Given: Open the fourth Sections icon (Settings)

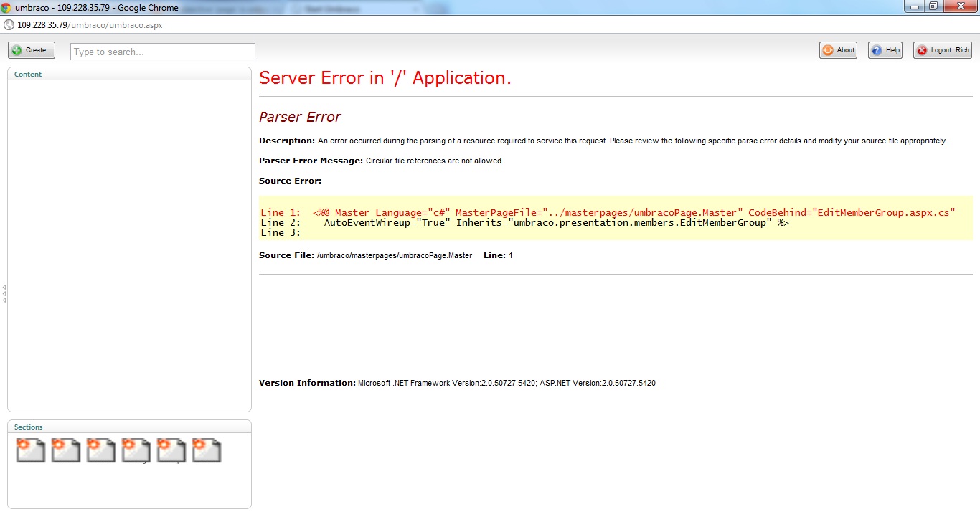Looking at the screenshot, I should click(x=136, y=450).
